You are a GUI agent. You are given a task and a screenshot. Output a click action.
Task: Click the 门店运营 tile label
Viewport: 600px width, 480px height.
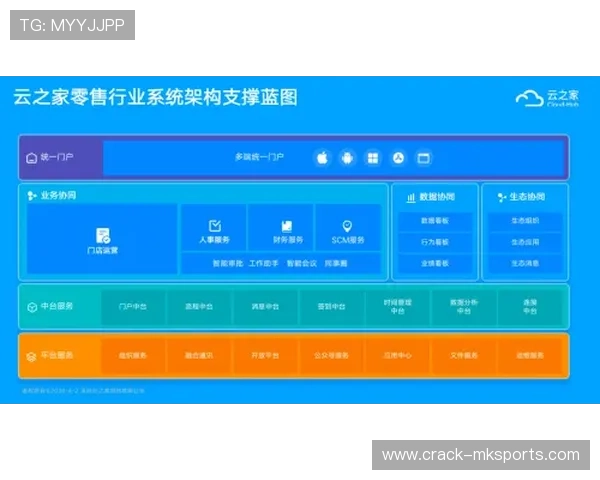click(x=103, y=250)
